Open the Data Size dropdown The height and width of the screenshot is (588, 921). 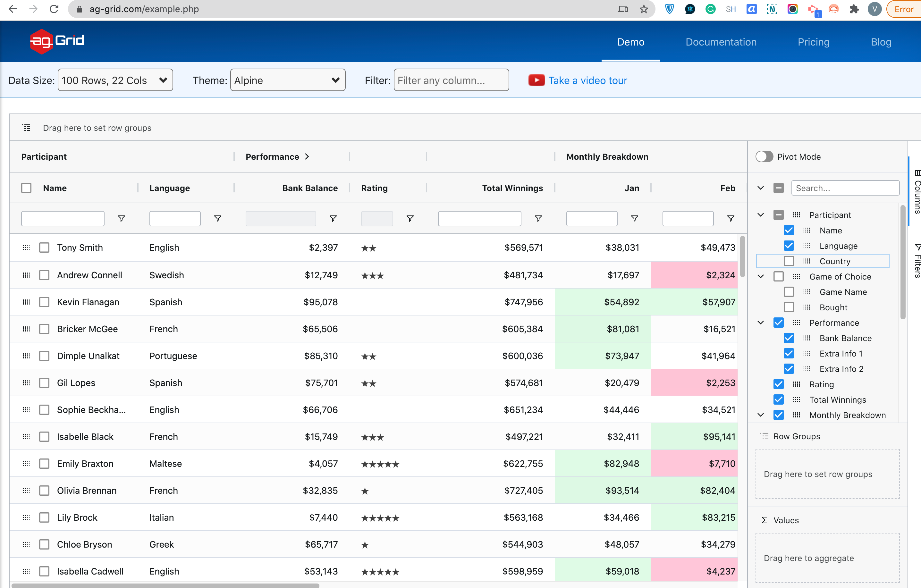(115, 80)
